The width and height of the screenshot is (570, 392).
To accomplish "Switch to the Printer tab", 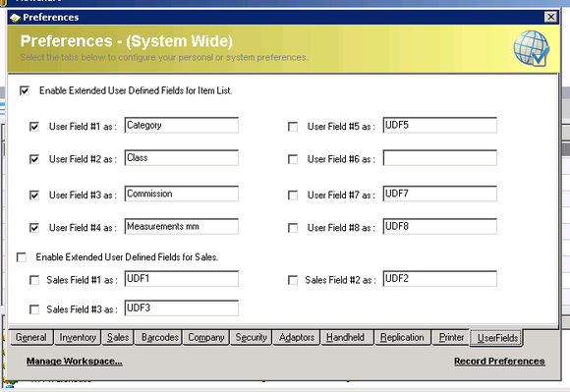I will click(451, 338).
